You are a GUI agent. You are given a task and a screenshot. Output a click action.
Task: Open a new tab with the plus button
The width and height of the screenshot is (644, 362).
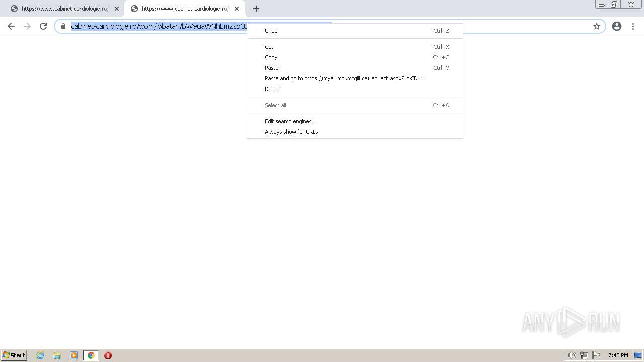pos(256,9)
